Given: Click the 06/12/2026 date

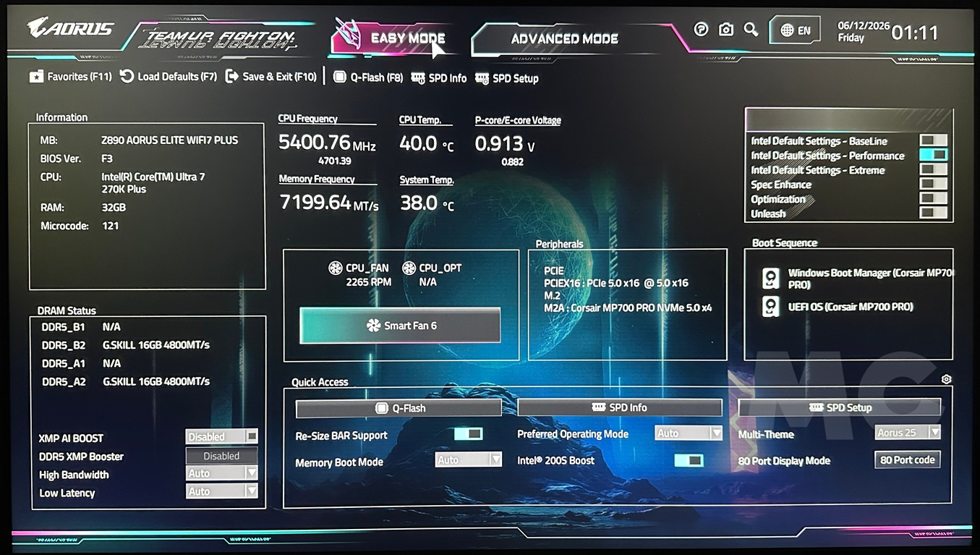Looking at the screenshot, I should point(864,25).
